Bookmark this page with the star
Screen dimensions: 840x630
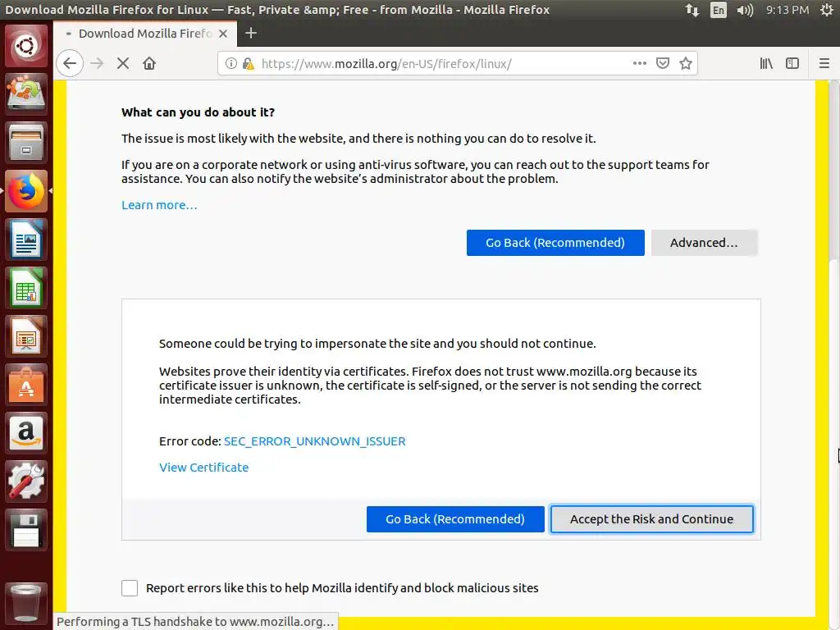(x=686, y=63)
